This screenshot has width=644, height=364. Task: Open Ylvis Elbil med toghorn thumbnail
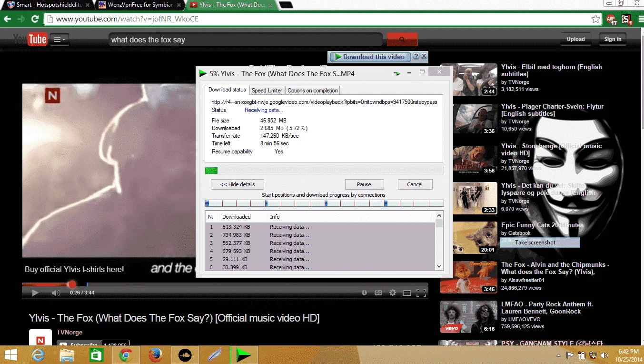pos(469,80)
